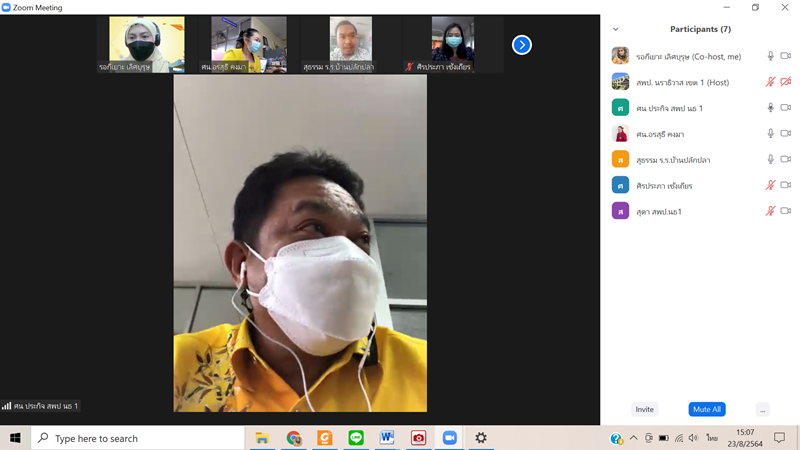Click the red camera app taskbar icon

pyautogui.click(x=418, y=438)
